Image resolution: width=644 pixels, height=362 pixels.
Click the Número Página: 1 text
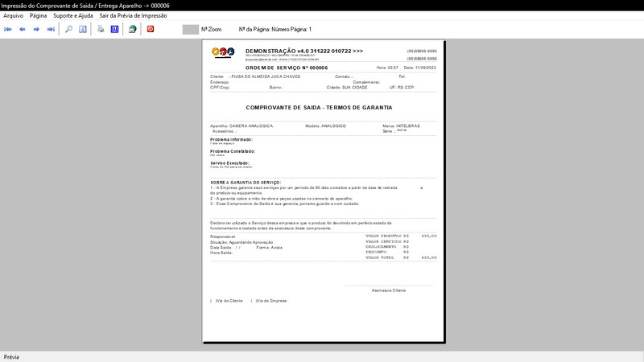[291, 30]
